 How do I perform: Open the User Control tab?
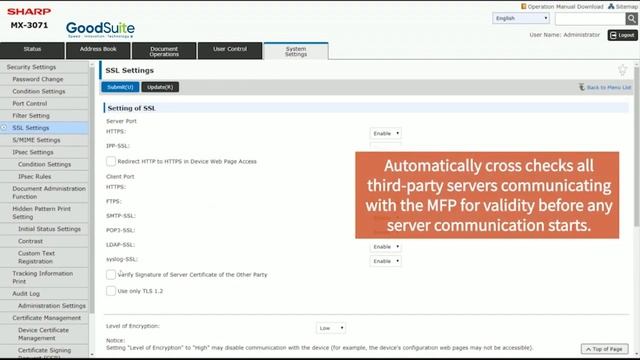click(230, 51)
